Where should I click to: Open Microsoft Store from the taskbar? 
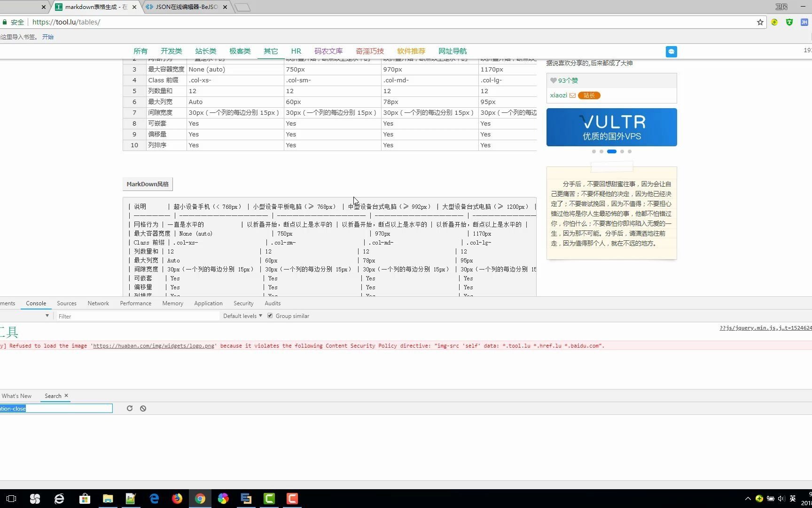tap(85, 499)
